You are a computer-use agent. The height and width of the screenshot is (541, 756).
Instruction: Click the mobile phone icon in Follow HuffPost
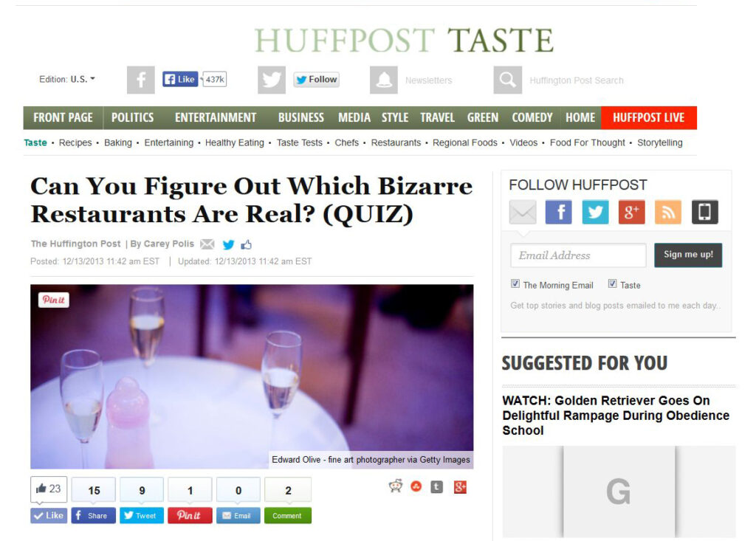(x=705, y=212)
